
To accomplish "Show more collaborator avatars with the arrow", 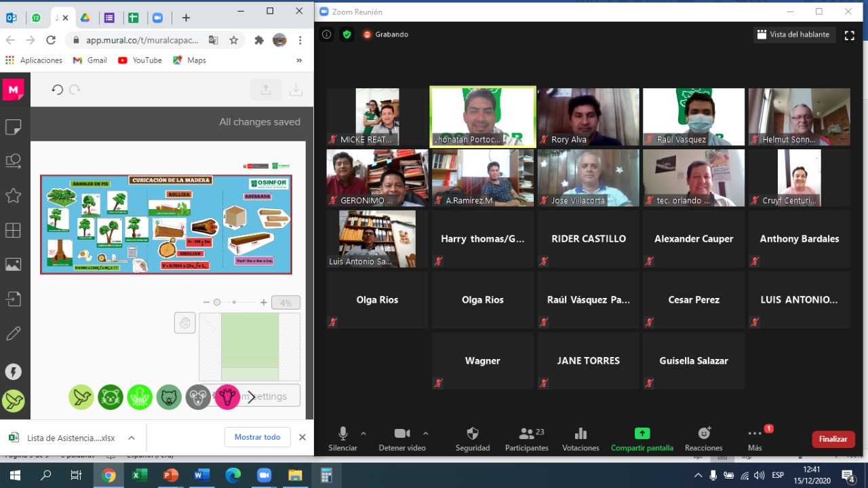I will [252, 397].
